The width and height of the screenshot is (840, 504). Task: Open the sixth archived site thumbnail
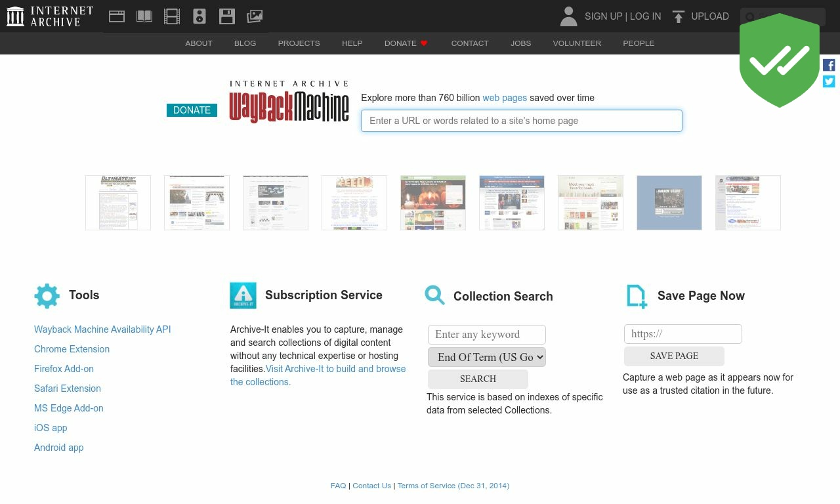[512, 203]
